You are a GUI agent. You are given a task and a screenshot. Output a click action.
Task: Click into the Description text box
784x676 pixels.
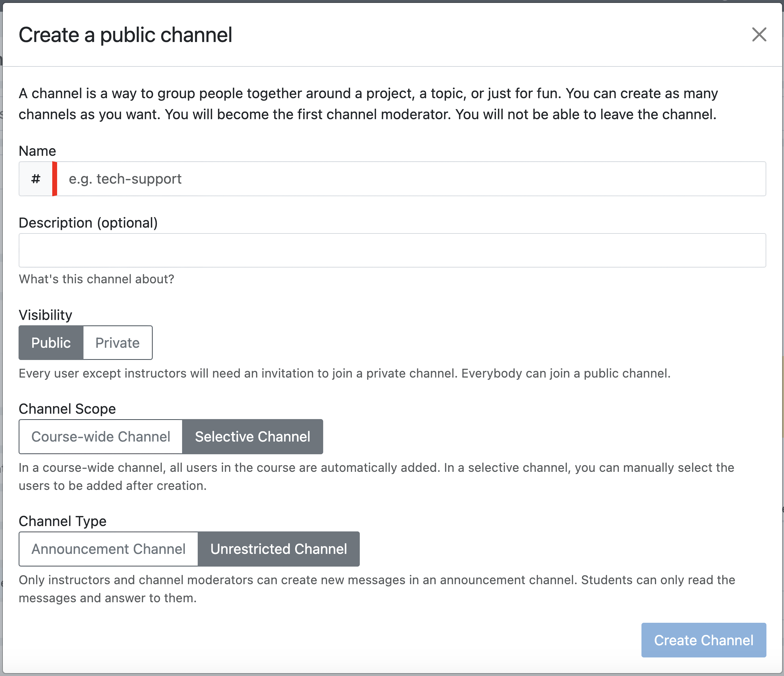[x=392, y=250]
